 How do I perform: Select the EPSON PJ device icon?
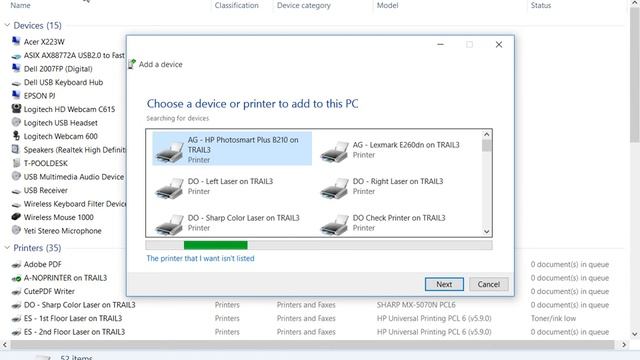click(16, 95)
